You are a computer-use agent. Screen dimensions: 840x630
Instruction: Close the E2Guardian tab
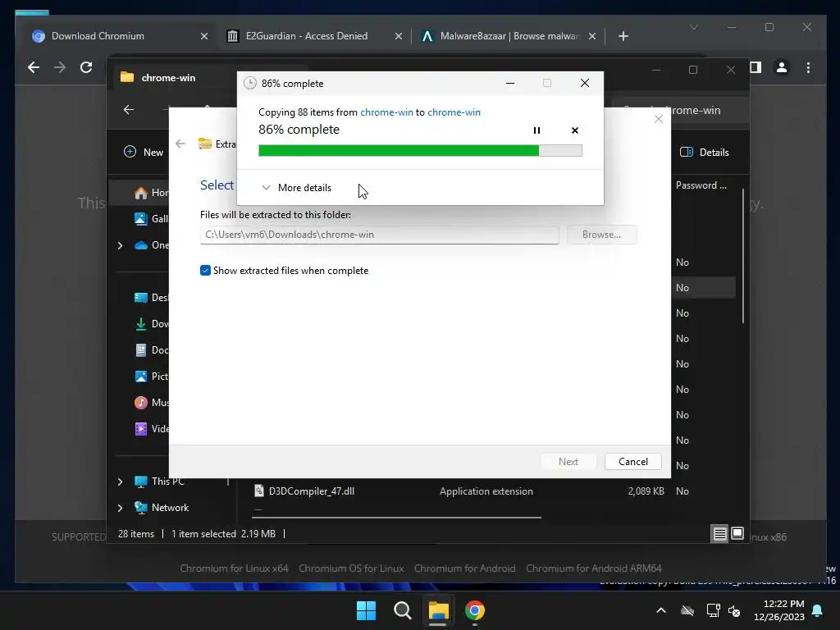pos(398,36)
